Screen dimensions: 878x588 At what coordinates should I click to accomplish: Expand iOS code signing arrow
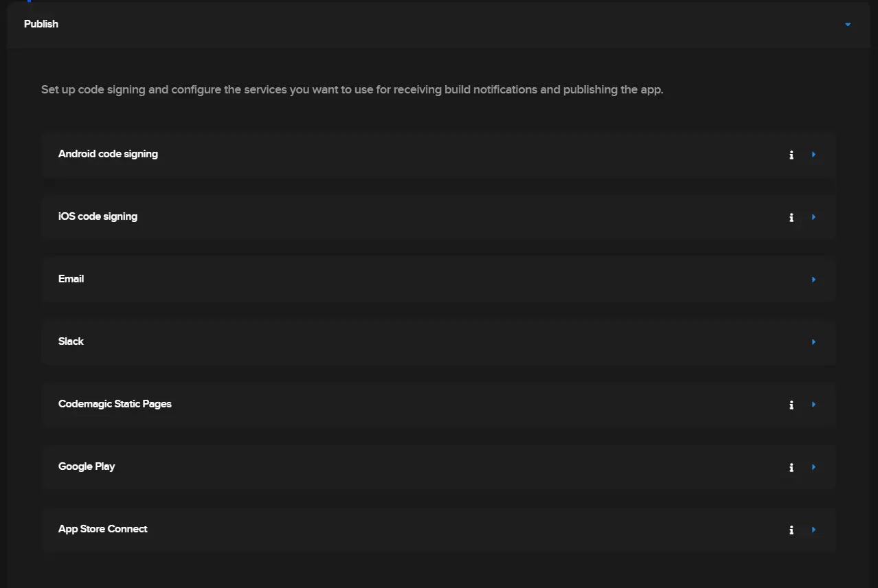coord(813,217)
